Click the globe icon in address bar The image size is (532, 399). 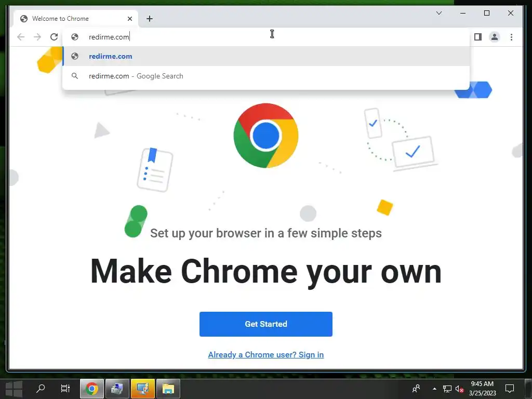(75, 37)
